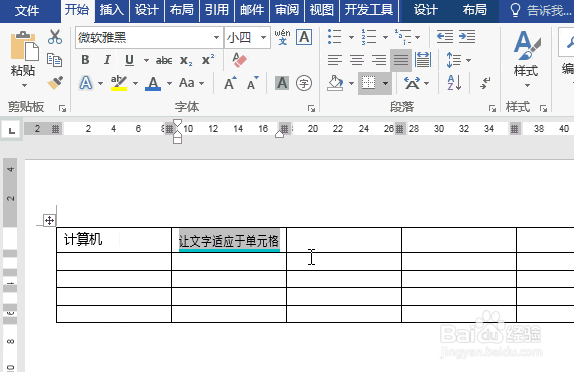The height and width of the screenshot is (372, 574).
Task: Click the numbered list icon
Action: pyautogui.click(x=369, y=37)
